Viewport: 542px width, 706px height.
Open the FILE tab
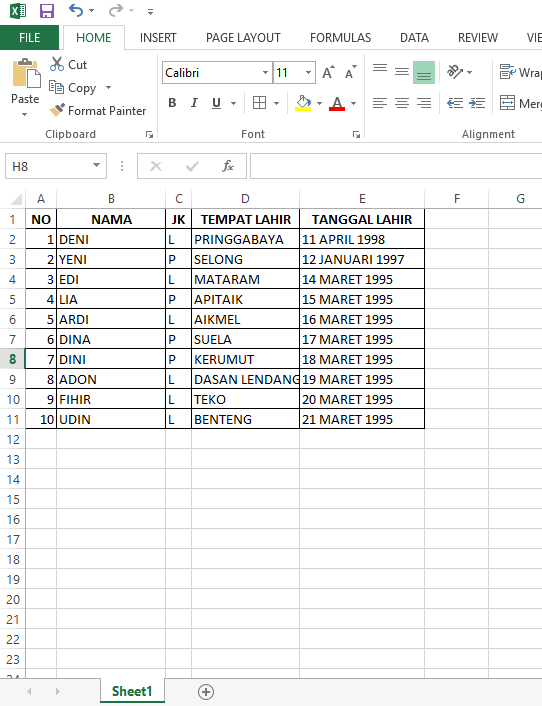(x=29, y=37)
